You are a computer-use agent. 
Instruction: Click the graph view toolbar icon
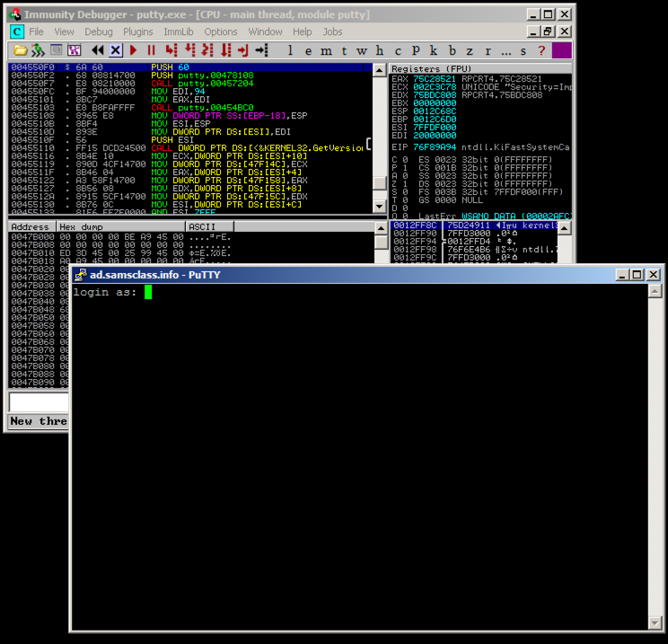pos(75,50)
